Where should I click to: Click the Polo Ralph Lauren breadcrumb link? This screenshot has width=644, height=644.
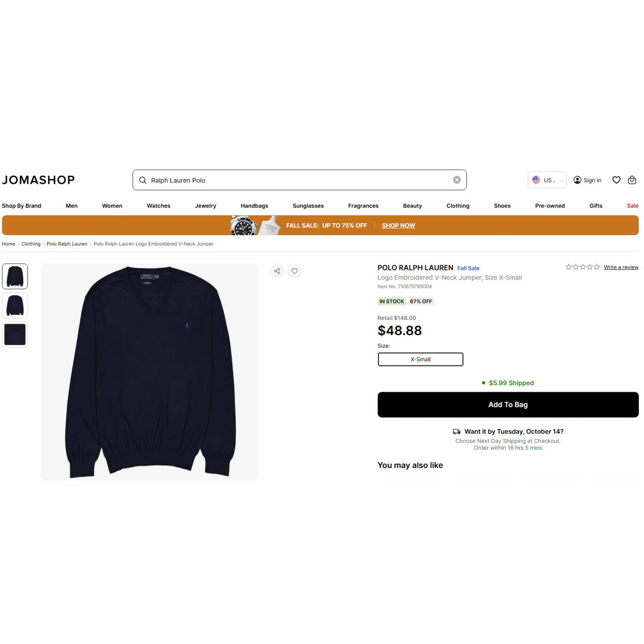[67, 244]
